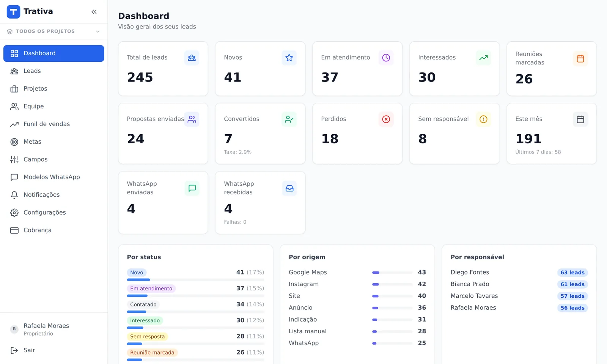Open Funil de vendas

coord(53,124)
